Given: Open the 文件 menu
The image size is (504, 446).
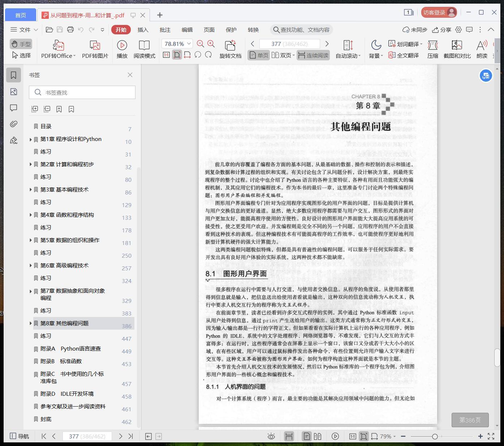Looking at the screenshot, I should (24, 30).
